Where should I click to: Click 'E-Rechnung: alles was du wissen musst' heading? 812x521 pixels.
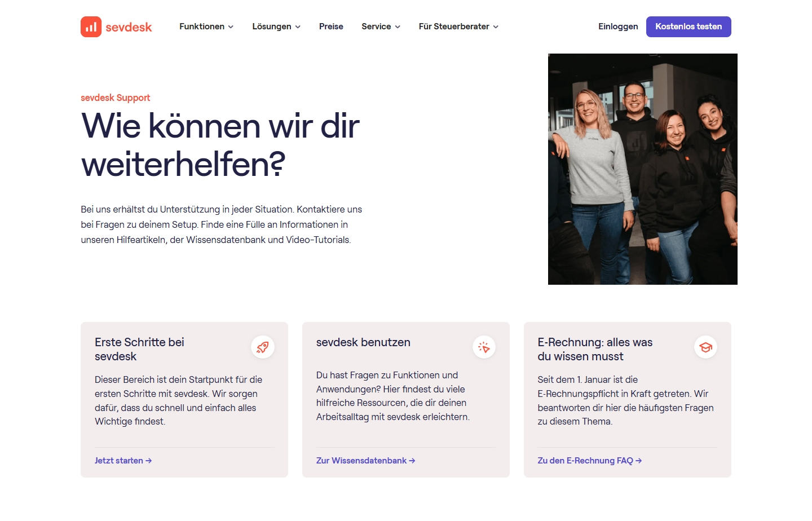pos(595,349)
